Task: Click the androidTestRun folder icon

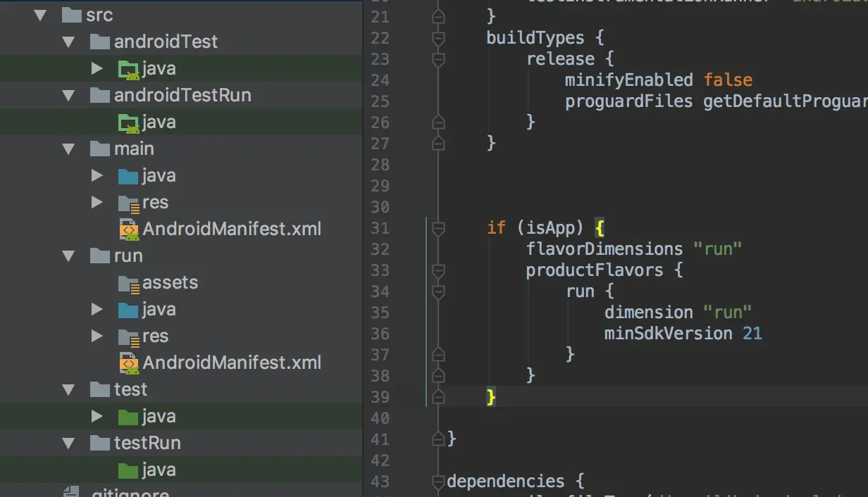Action: (100, 95)
